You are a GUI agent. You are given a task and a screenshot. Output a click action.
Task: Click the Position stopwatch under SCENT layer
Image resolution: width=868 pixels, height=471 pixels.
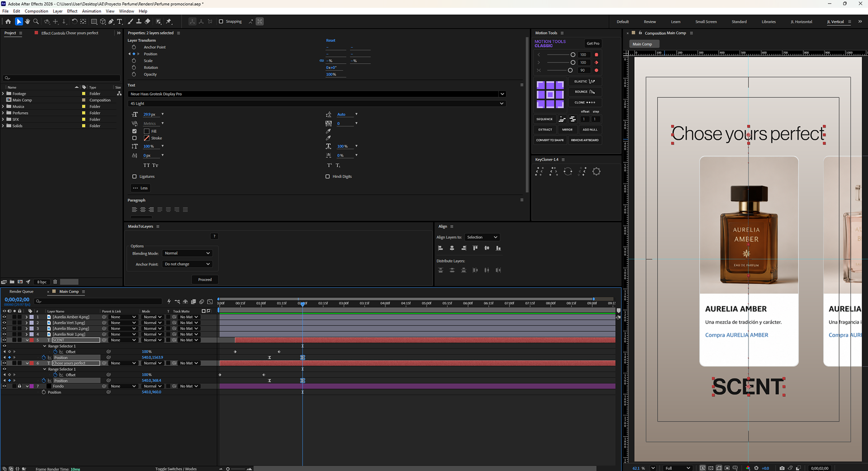[x=44, y=358]
